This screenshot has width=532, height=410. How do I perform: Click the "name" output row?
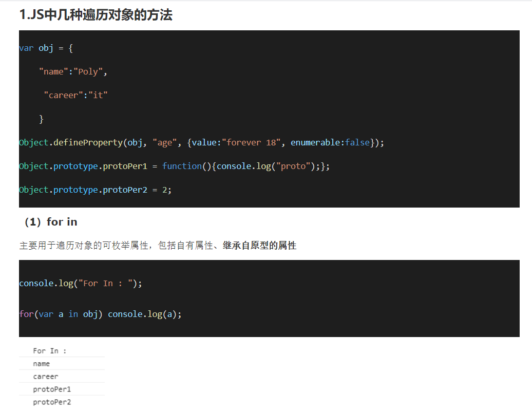point(42,364)
